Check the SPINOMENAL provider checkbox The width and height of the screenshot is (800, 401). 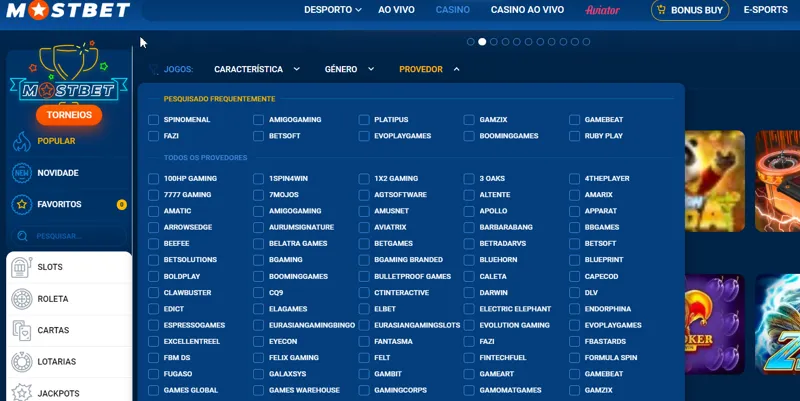coord(153,120)
